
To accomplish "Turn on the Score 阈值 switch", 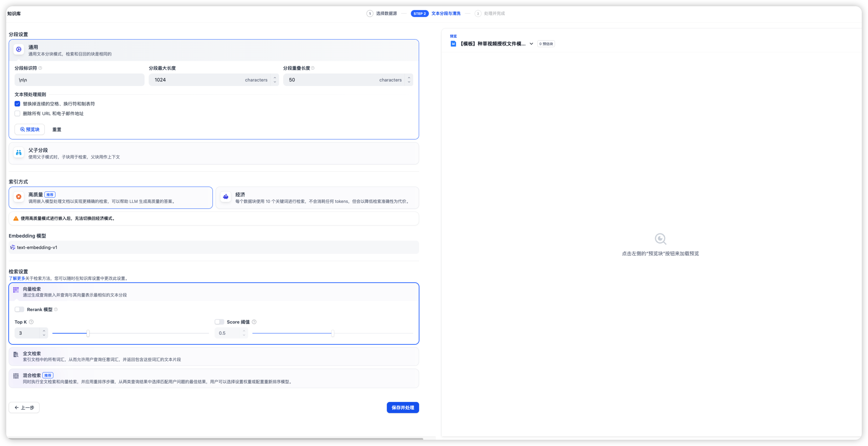I will pos(219,322).
